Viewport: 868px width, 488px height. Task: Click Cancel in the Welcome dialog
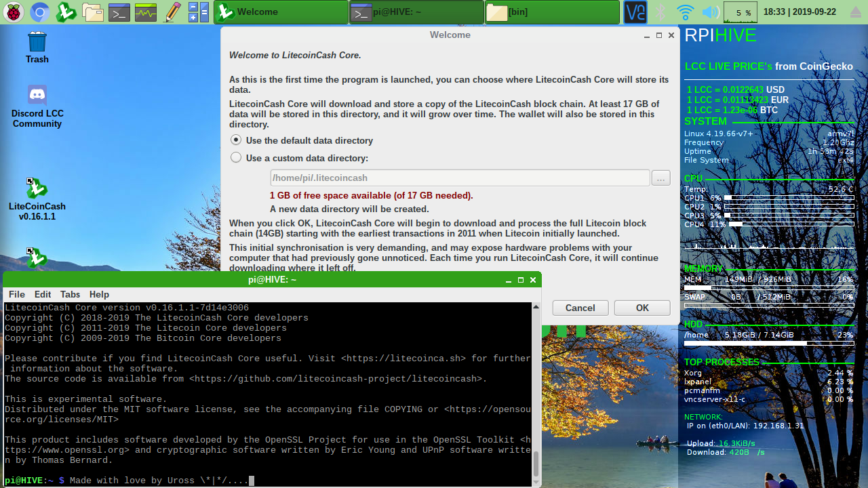pos(580,308)
